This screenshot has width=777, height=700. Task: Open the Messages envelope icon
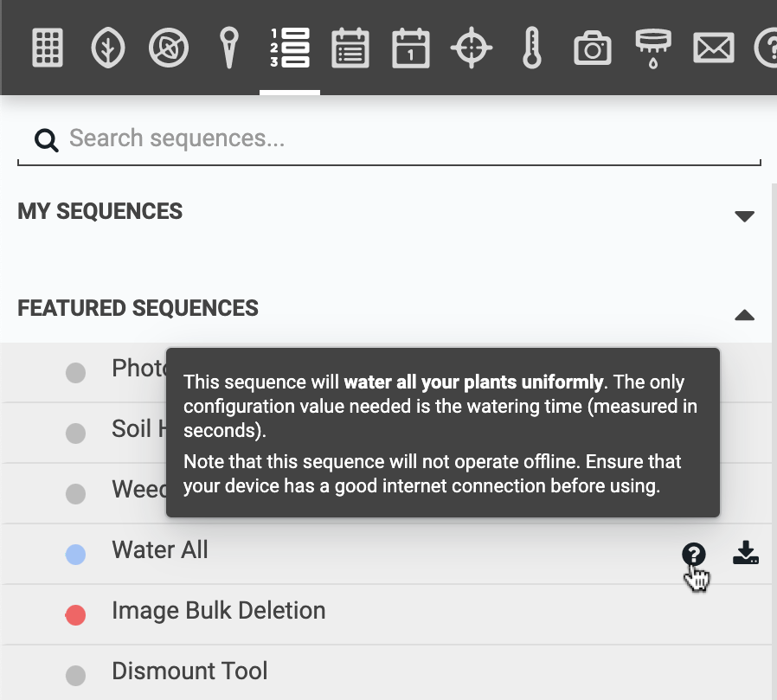713,48
